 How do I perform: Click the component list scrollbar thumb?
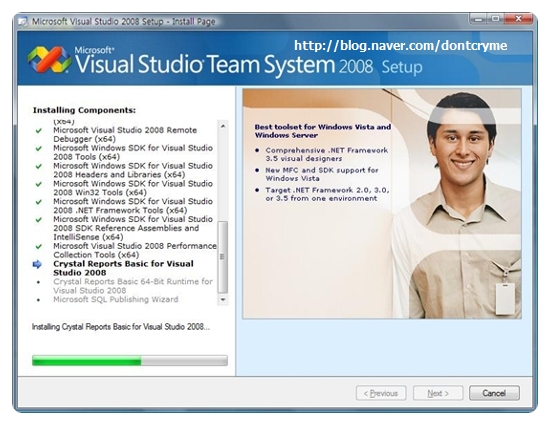pos(223,257)
